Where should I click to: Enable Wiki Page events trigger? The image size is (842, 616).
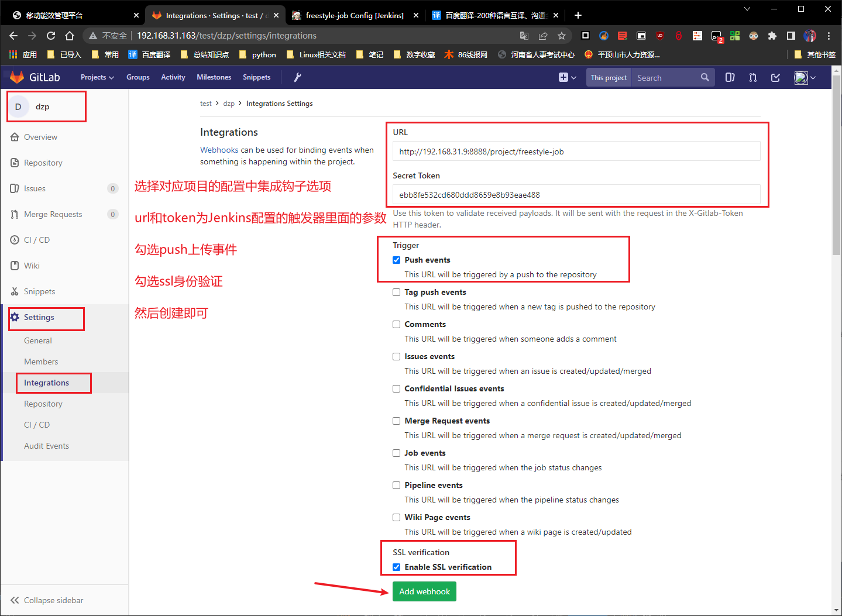pos(397,517)
